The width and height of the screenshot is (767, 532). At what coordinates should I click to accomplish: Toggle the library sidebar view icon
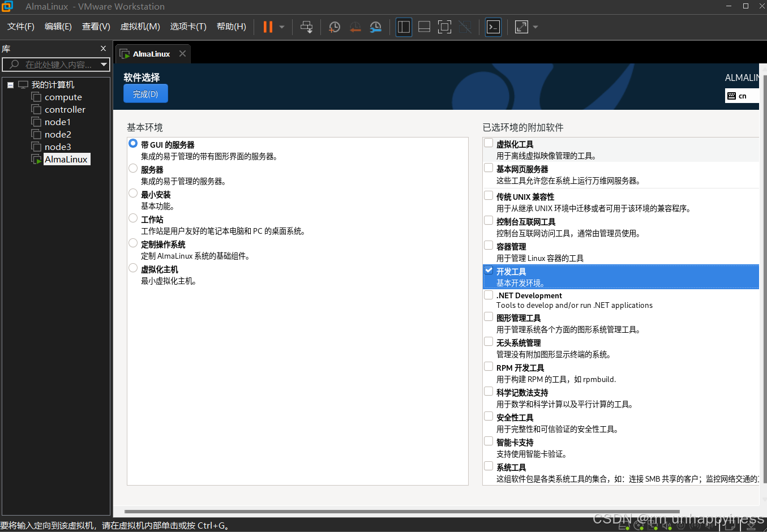coord(404,27)
